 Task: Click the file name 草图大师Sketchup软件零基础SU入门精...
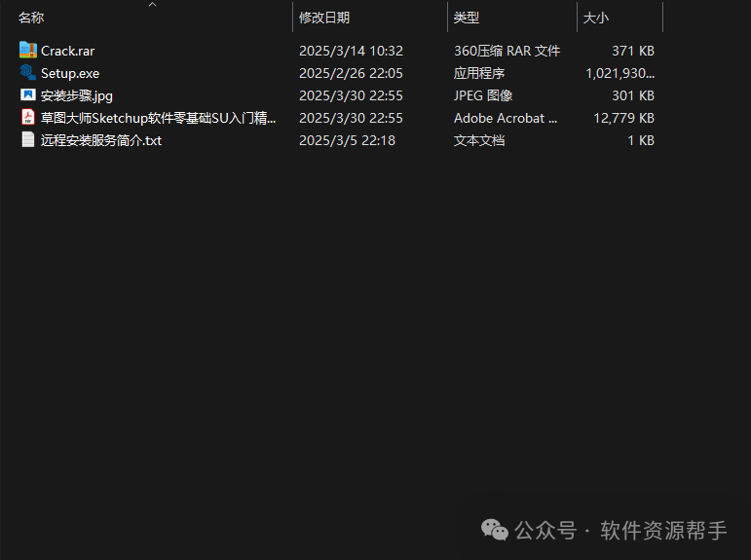coord(158,118)
